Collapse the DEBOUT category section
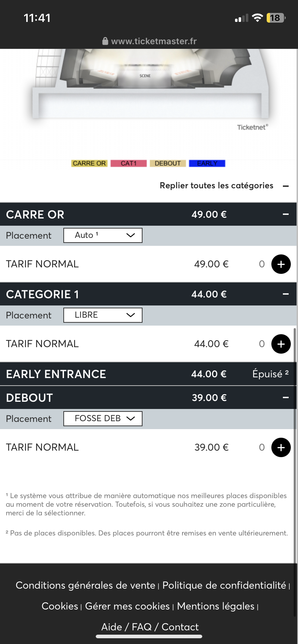The height and width of the screenshot is (644, 298). click(x=286, y=398)
